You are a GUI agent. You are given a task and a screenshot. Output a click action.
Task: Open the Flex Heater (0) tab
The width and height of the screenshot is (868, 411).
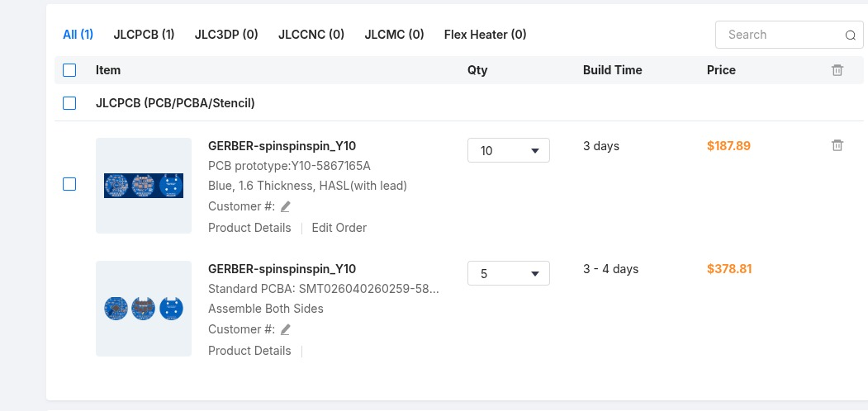click(485, 35)
